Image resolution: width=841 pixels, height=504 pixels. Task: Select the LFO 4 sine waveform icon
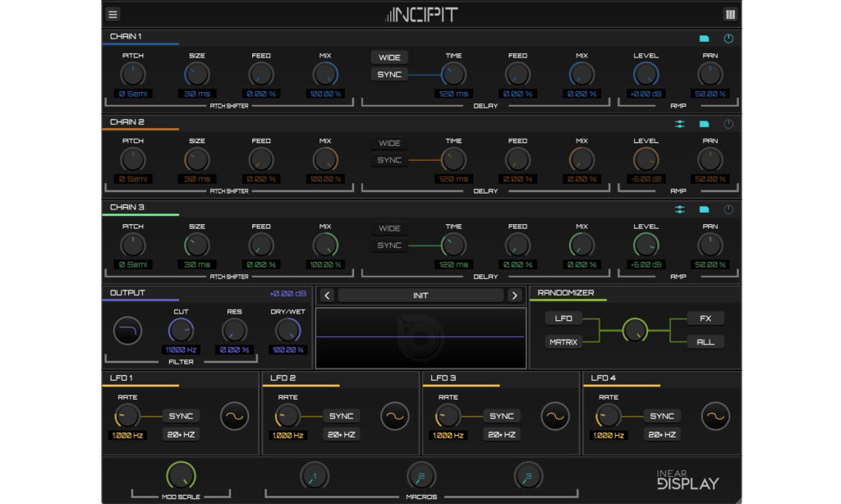(715, 416)
